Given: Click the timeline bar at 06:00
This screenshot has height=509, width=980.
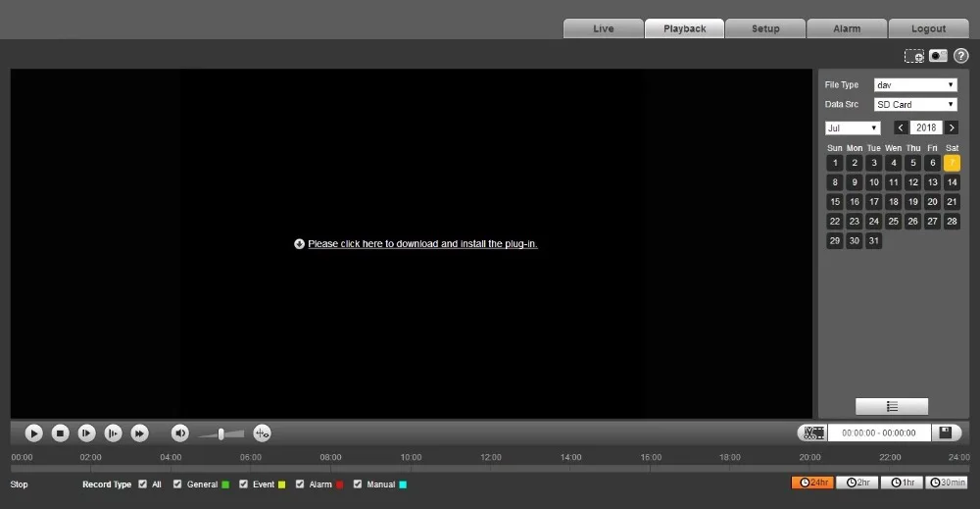Looking at the screenshot, I should tap(251, 469).
